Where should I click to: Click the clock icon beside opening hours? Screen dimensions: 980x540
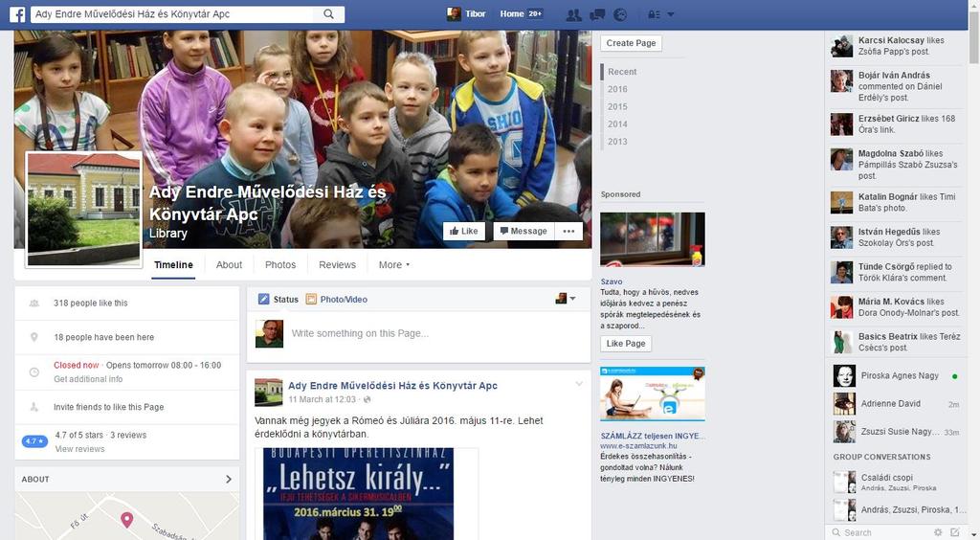(34, 371)
